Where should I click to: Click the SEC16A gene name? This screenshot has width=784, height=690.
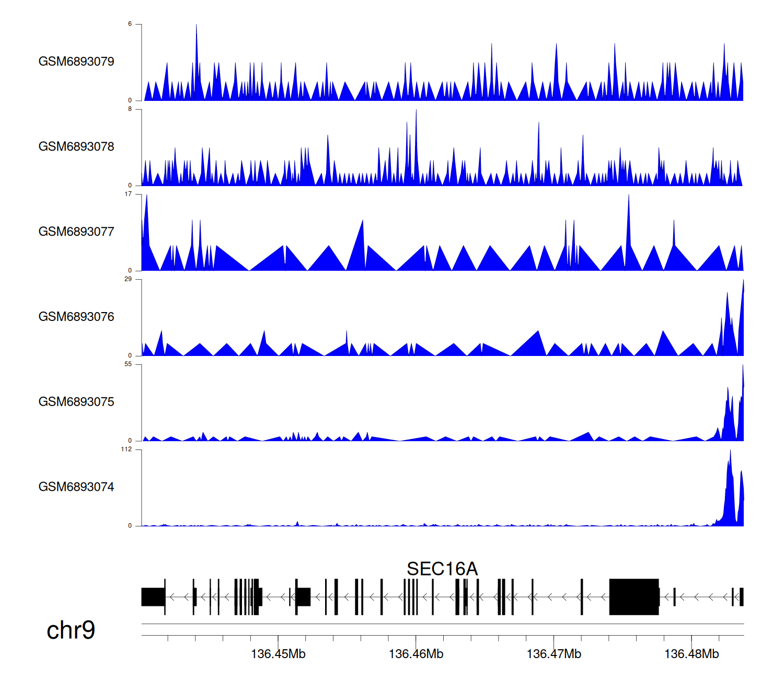click(x=442, y=569)
